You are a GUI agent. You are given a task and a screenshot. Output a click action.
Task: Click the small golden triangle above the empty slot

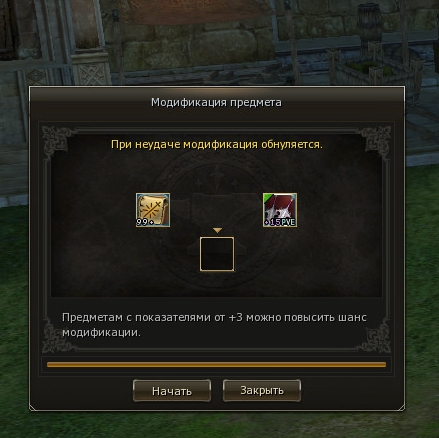217,230
